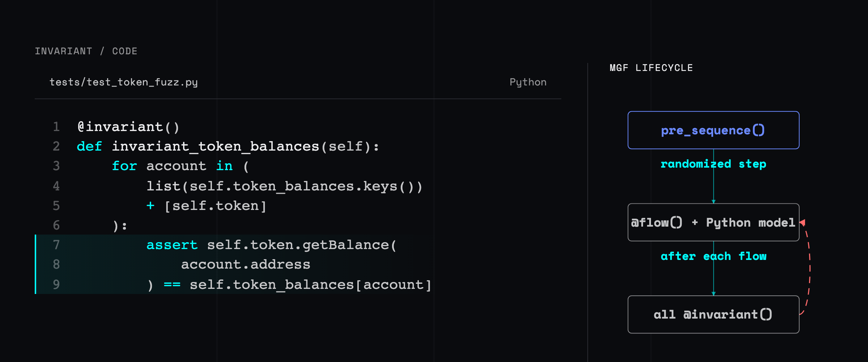Viewport: 868px width, 362px height.
Task: Click the @invariant() decorator code line
Action: coord(128,127)
